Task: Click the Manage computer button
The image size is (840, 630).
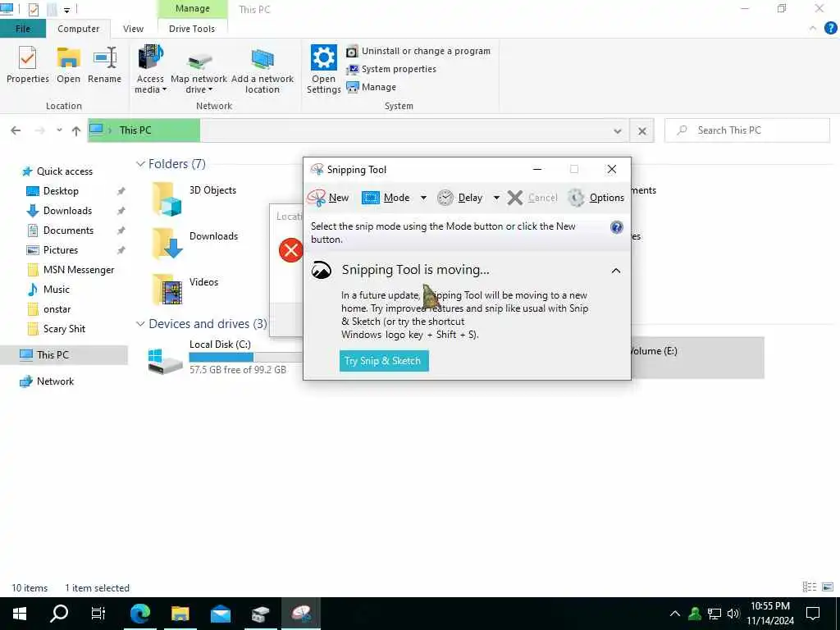Action: (x=372, y=87)
